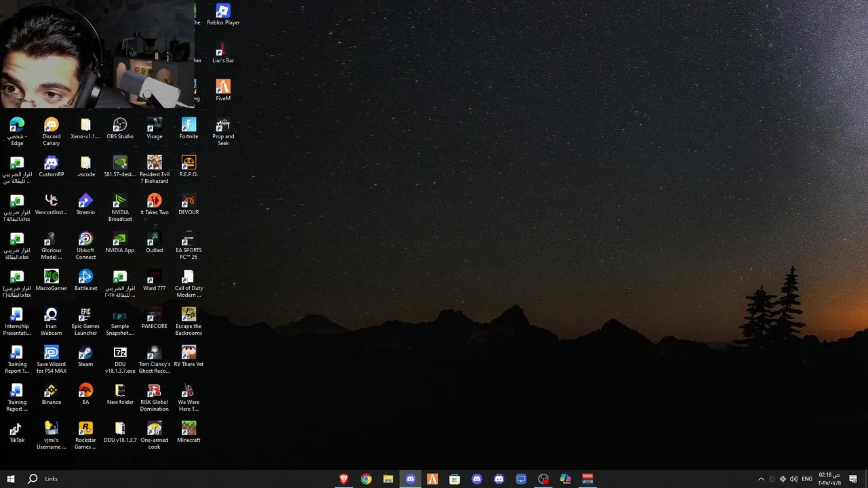Open the Escape the Backrooms shortcut

click(x=189, y=322)
